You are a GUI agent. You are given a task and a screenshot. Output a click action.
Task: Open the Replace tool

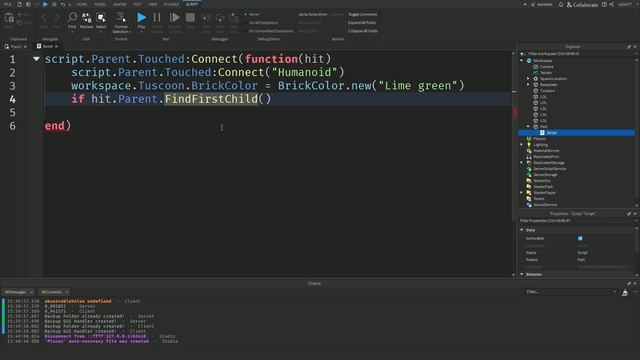87,20
